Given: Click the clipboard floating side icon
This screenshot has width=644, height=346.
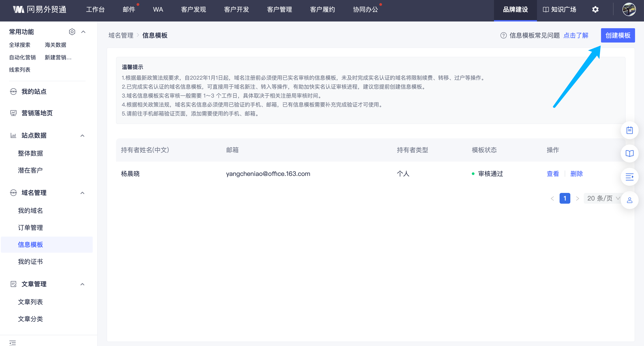Looking at the screenshot, I should coord(629,130).
